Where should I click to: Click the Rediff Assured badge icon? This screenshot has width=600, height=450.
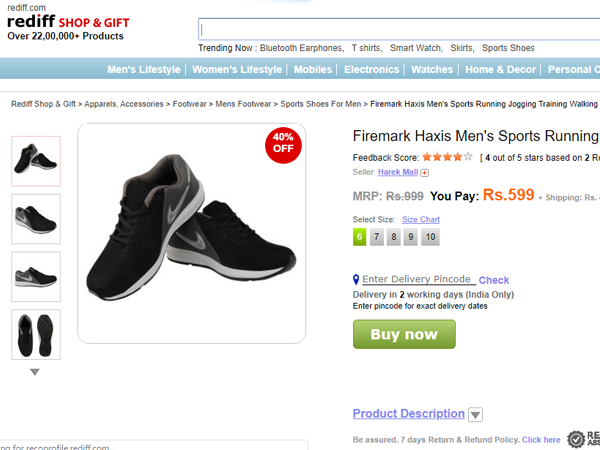(x=576, y=439)
